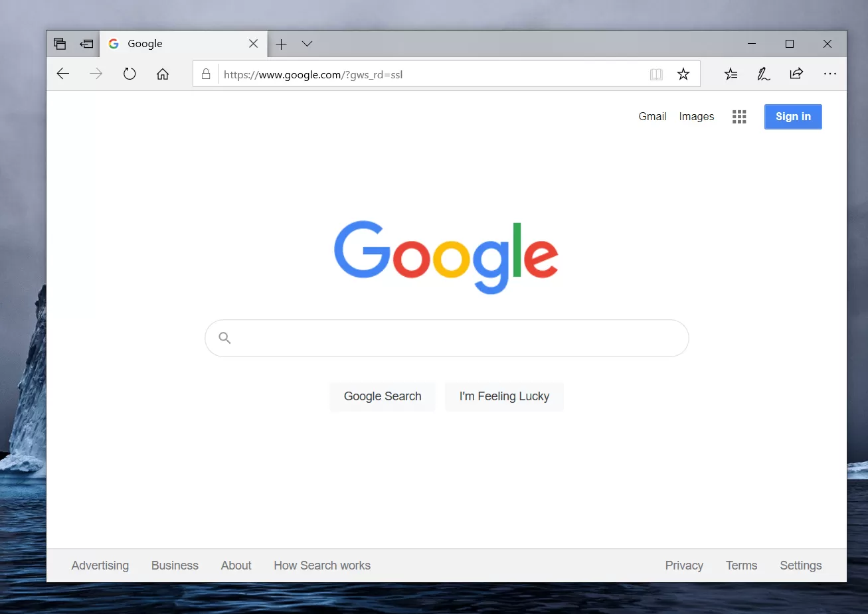Open Privacy footer link
Viewport: 868px width, 614px height.
684,566
